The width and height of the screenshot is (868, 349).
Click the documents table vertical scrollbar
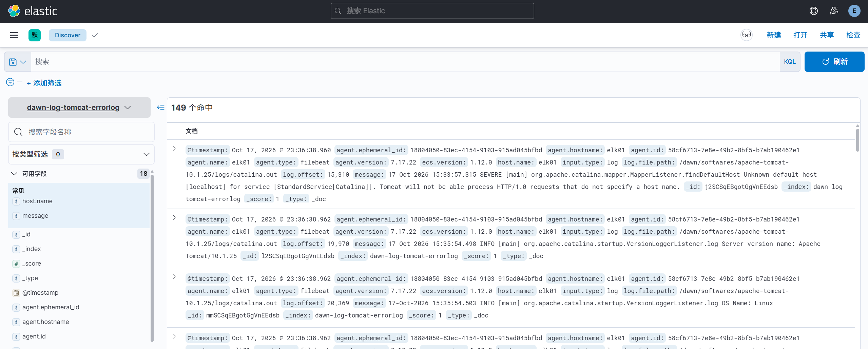click(857, 140)
